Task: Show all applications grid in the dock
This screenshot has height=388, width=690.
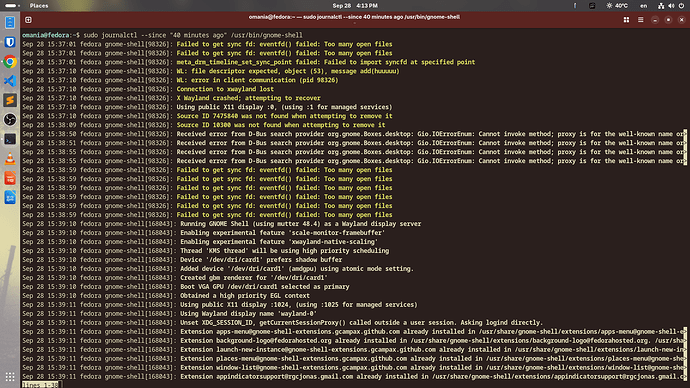Action: 10,377
